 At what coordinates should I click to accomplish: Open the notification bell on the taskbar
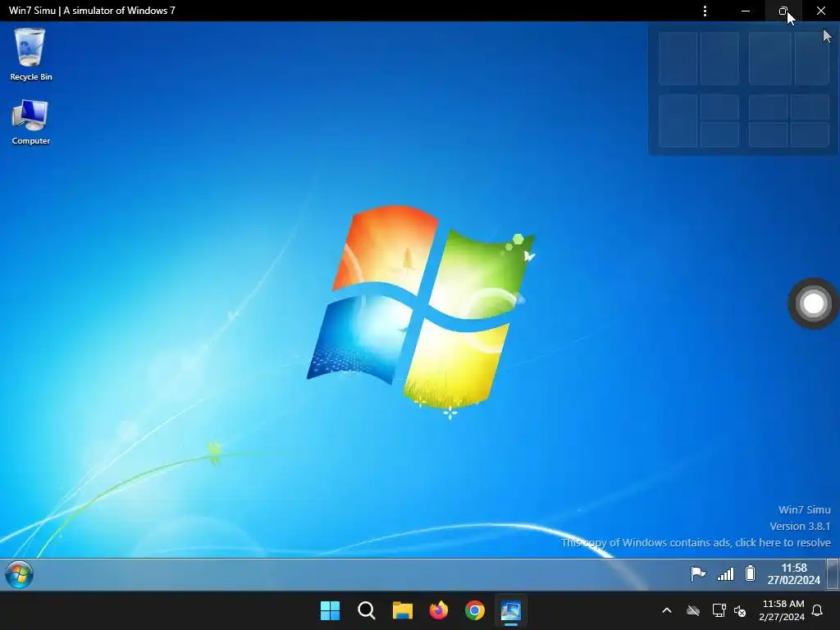(818, 610)
